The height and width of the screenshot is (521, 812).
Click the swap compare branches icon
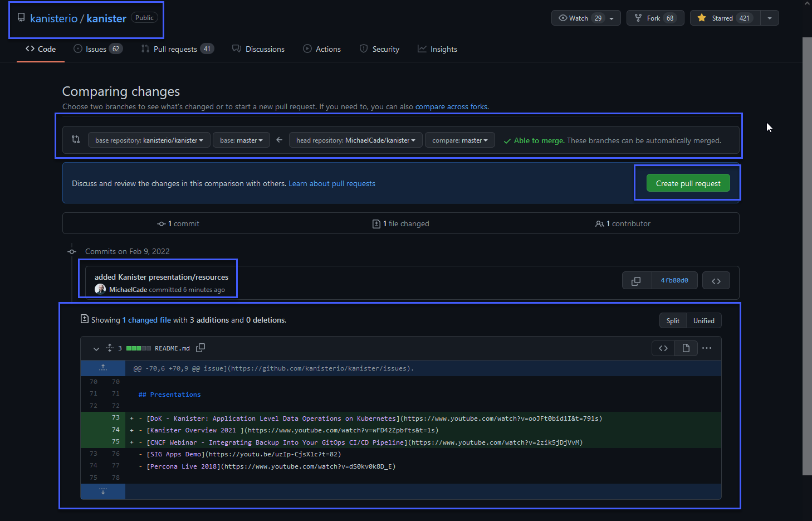click(76, 140)
